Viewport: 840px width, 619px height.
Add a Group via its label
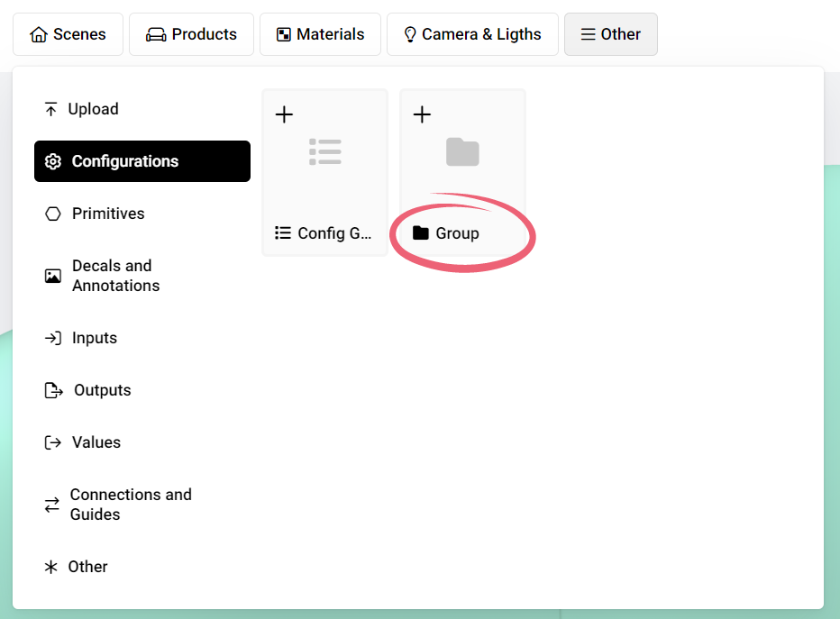click(456, 233)
